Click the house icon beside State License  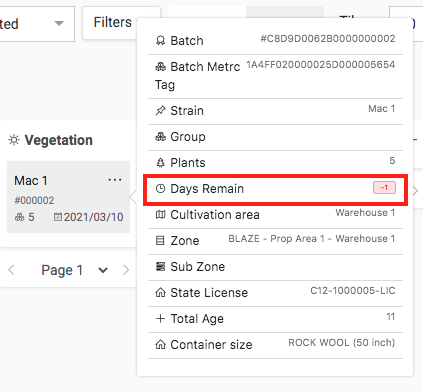pos(160,293)
